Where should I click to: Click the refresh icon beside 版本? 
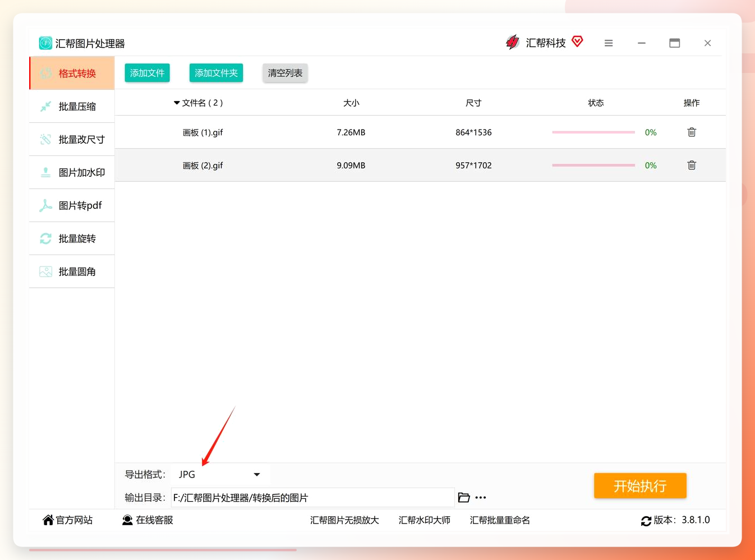pyautogui.click(x=646, y=521)
